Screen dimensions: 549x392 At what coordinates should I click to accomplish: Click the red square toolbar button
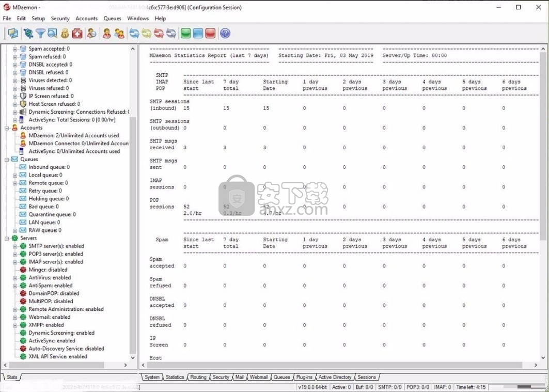pos(210,33)
